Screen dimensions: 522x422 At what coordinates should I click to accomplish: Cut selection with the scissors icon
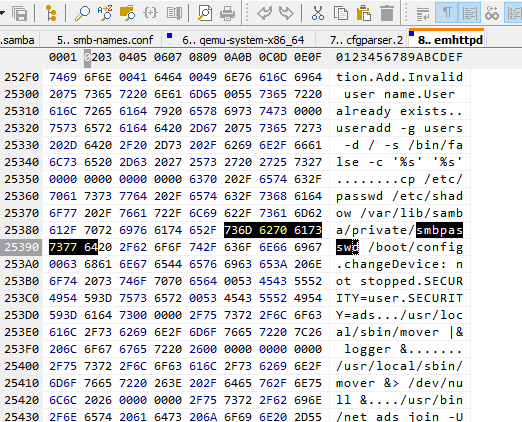(x=318, y=13)
